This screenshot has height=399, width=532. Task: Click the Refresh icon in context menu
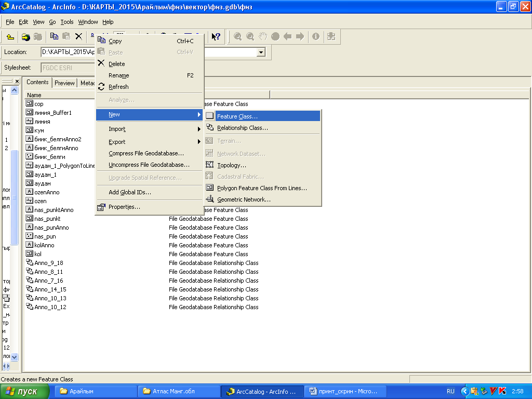pos(101,87)
